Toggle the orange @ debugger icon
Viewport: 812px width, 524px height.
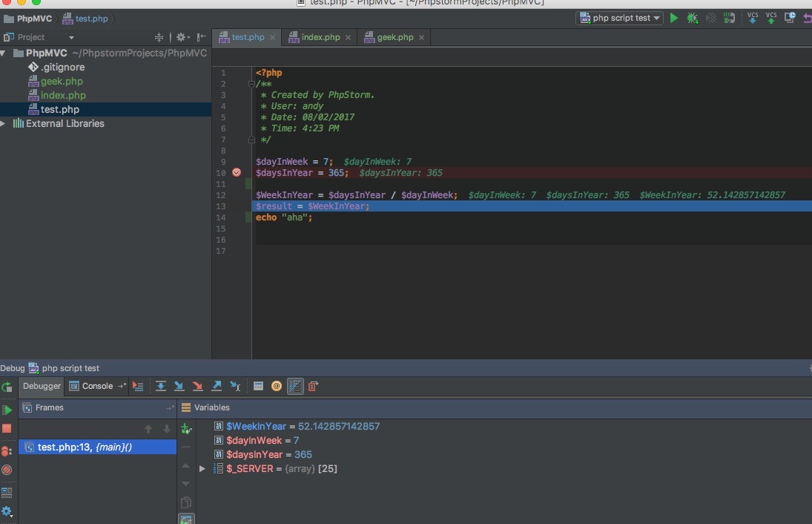tap(277, 386)
